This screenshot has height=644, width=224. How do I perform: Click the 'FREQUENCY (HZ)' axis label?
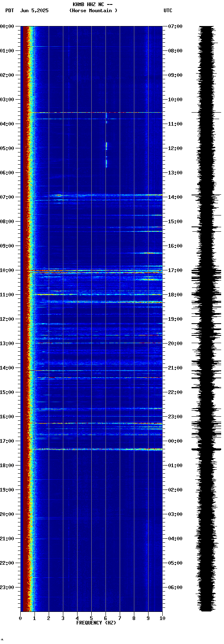click(x=96, y=623)
